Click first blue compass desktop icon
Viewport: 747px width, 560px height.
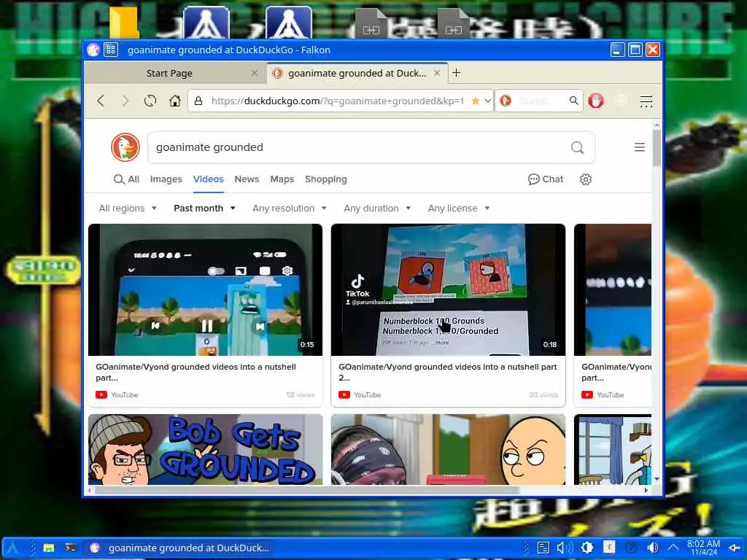tap(206, 23)
